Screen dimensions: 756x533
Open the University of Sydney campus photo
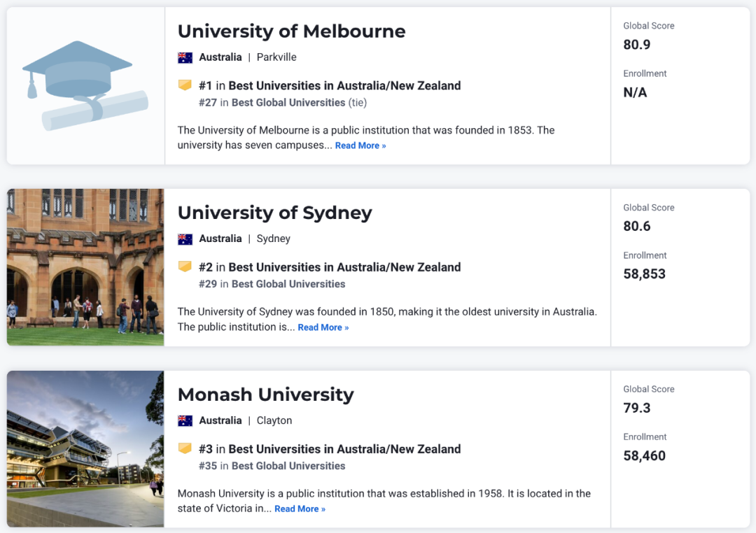point(85,267)
